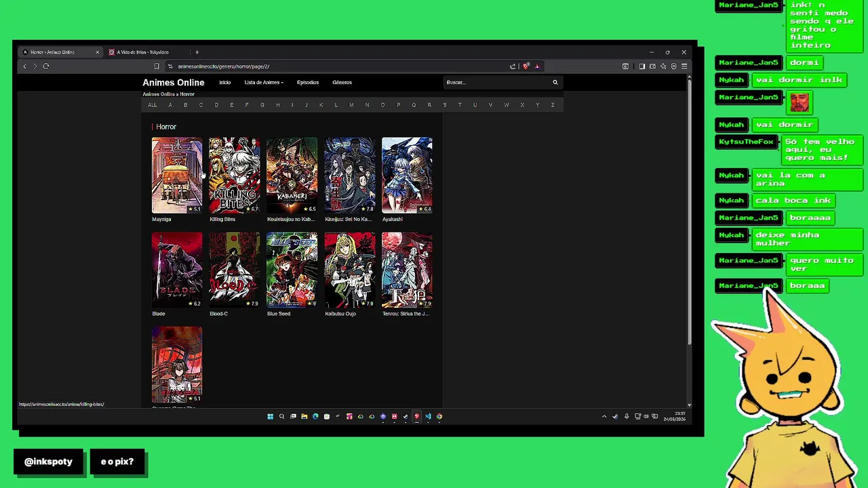The height and width of the screenshot is (488, 868).
Task: Filter by ALL in the alphabet bar
Action: click(x=153, y=105)
